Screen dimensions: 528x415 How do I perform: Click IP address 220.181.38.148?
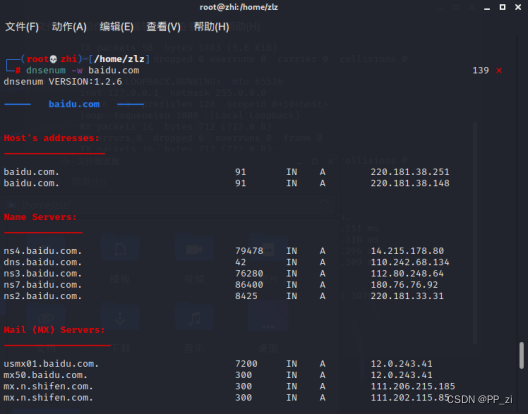point(410,183)
